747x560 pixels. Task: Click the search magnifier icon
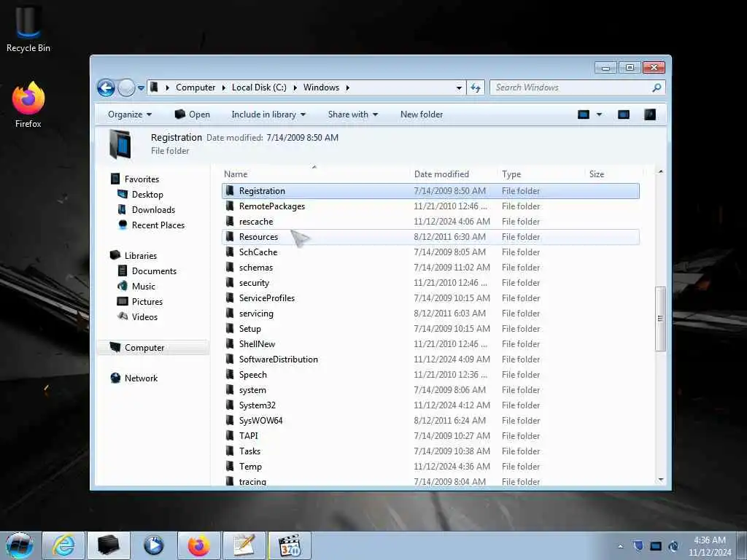coord(657,87)
